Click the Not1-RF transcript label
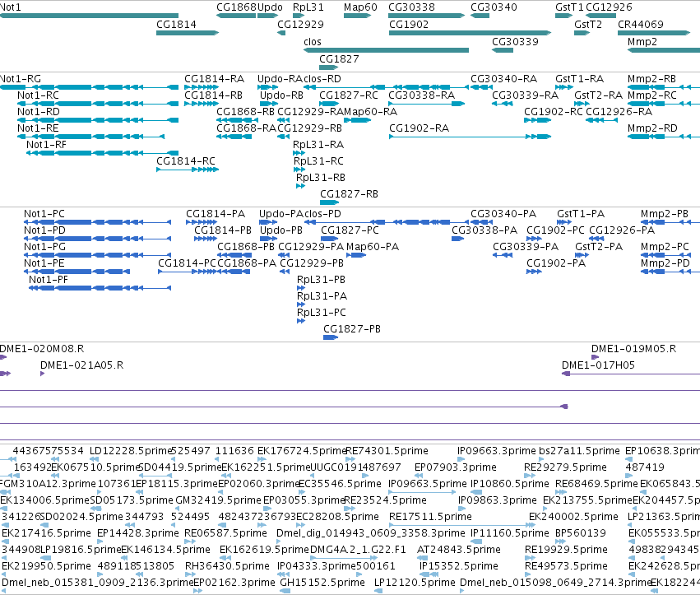The width and height of the screenshot is (700, 595). (46, 145)
